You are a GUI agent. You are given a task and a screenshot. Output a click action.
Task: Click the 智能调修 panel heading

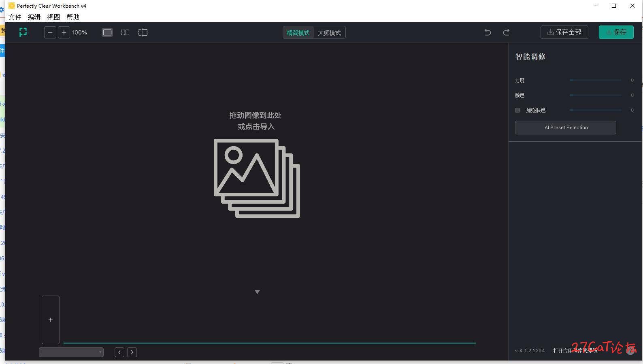(x=530, y=57)
